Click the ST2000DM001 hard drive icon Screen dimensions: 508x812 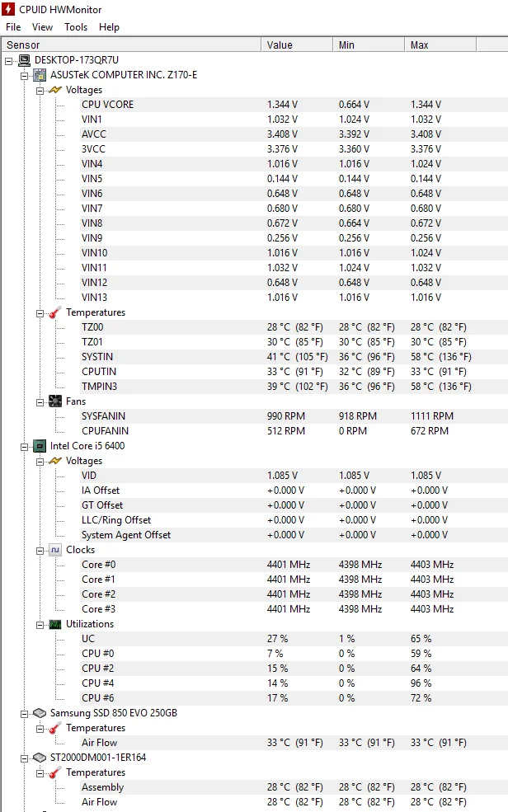40,758
